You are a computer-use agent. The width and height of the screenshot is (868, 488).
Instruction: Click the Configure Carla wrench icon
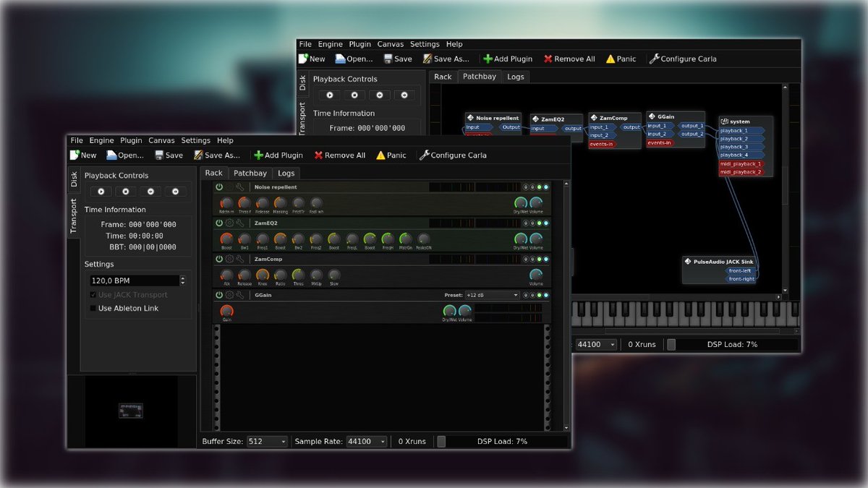426,155
